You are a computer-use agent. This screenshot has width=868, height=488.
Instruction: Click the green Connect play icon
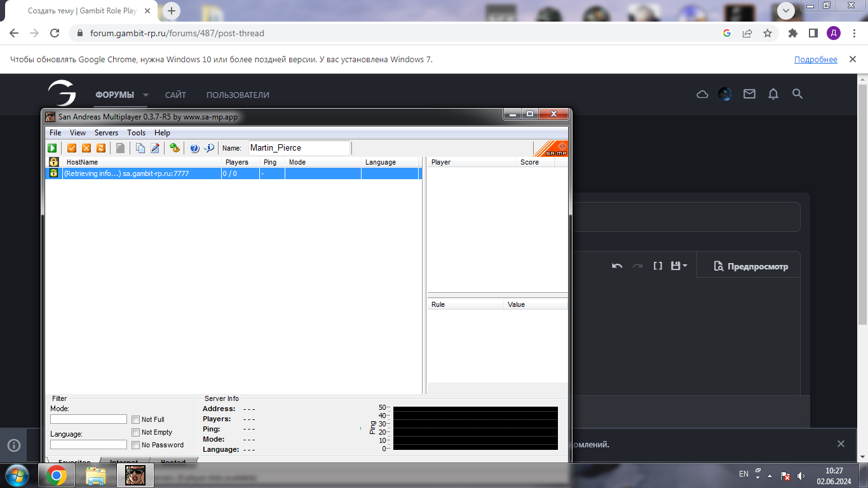pos(52,148)
